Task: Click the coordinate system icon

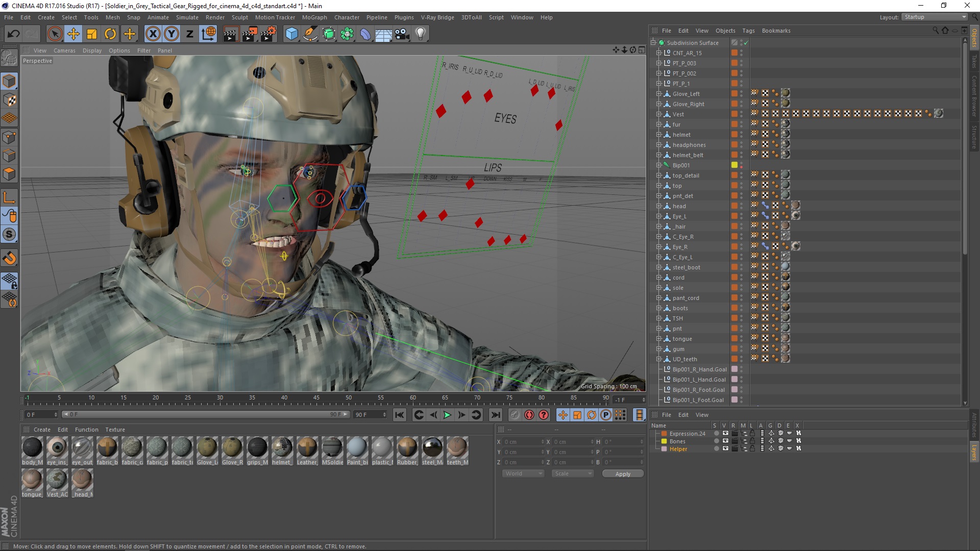Action: 209,34
